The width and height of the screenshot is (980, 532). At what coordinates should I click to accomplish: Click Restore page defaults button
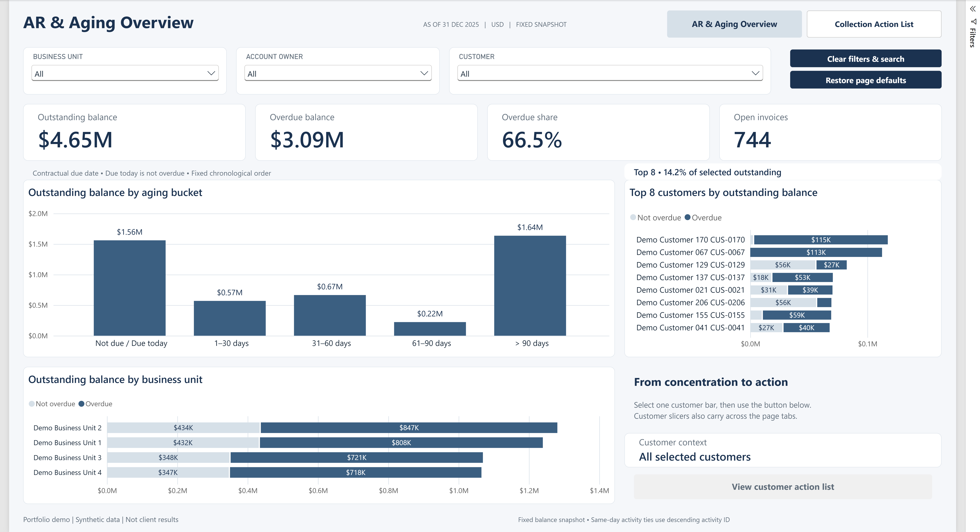coord(866,80)
